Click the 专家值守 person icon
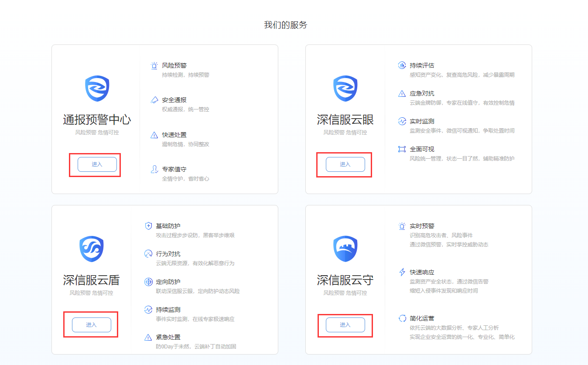The height and width of the screenshot is (365, 588). pos(154,169)
